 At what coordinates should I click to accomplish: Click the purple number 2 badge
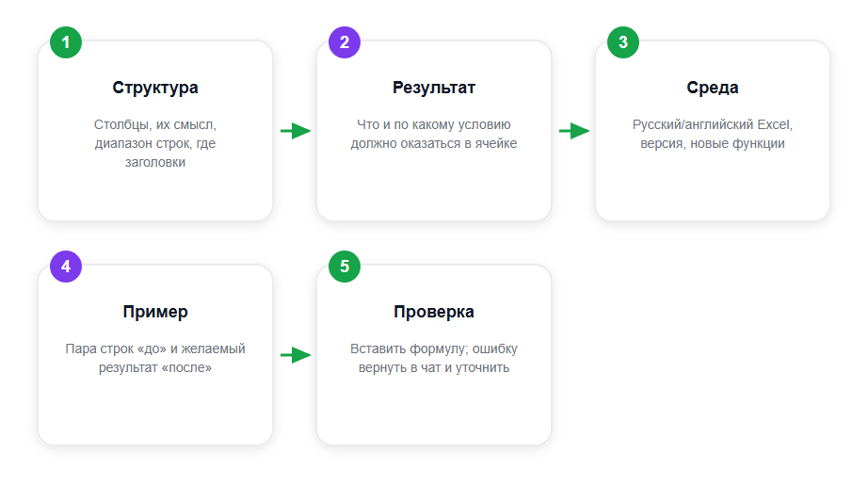(345, 42)
